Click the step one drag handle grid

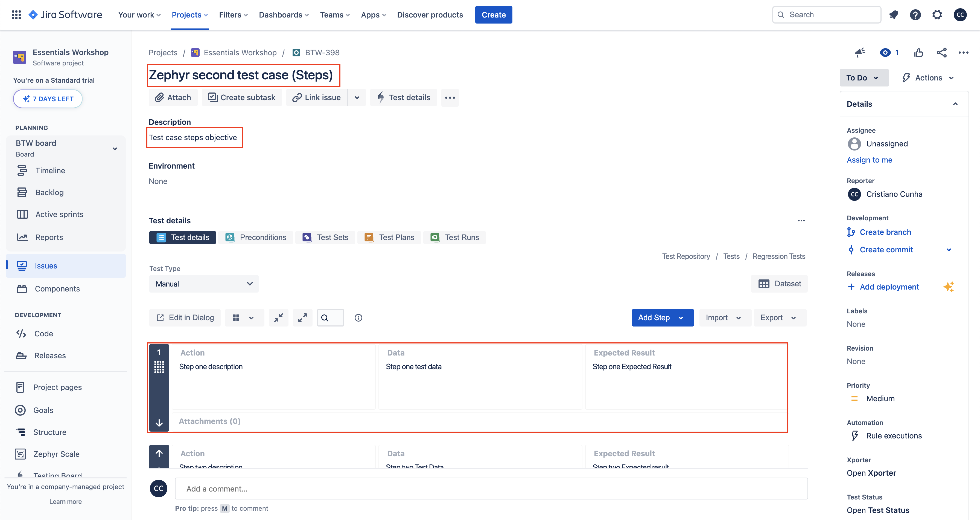click(159, 367)
